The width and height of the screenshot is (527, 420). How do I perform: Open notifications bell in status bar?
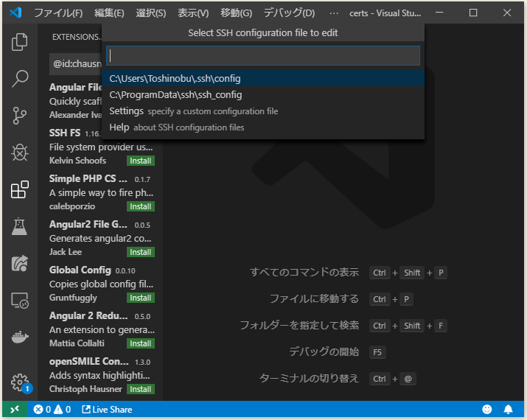[x=508, y=409]
